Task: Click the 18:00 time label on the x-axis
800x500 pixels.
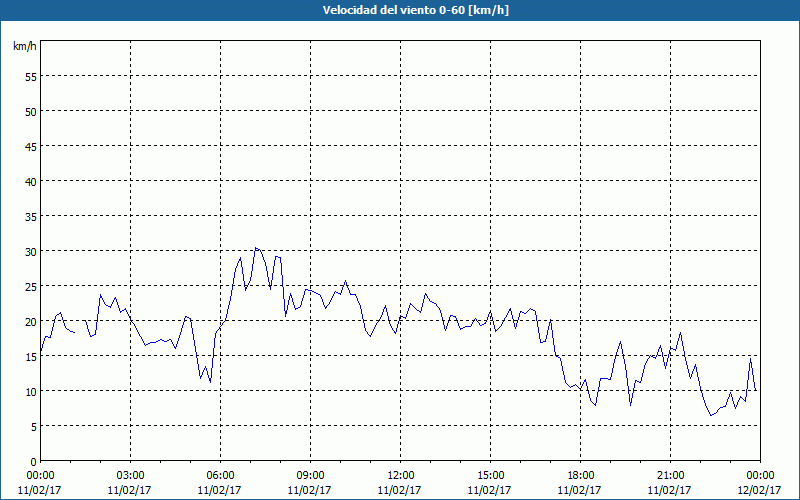Action: pos(580,476)
